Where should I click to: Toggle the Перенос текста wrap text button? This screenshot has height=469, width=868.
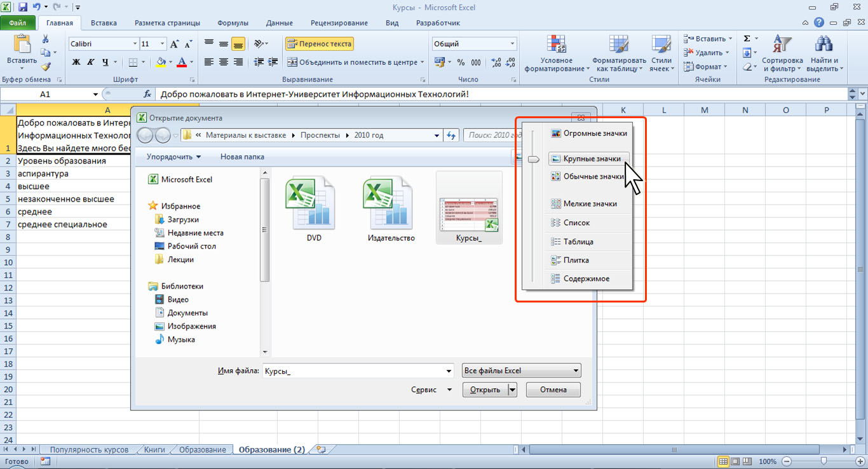pyautogui.click(x=319, y=44)
